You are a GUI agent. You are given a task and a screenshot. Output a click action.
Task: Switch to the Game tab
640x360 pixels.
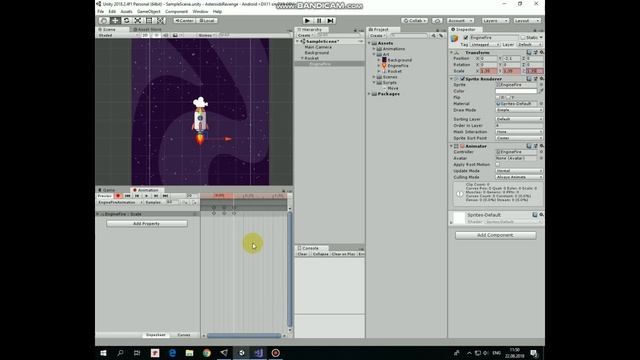[x=107, y=190]
